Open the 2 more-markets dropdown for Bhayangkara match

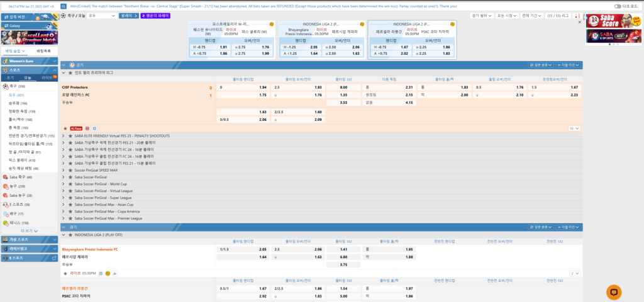click(x=575, y=273)
